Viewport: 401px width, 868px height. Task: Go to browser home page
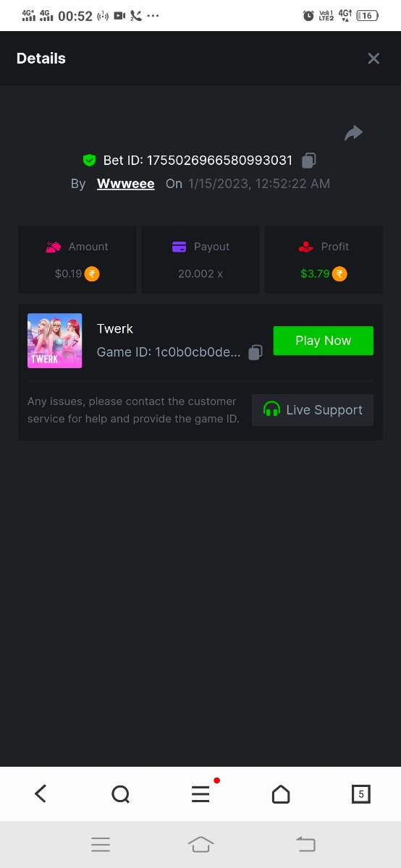pos(281,794)
